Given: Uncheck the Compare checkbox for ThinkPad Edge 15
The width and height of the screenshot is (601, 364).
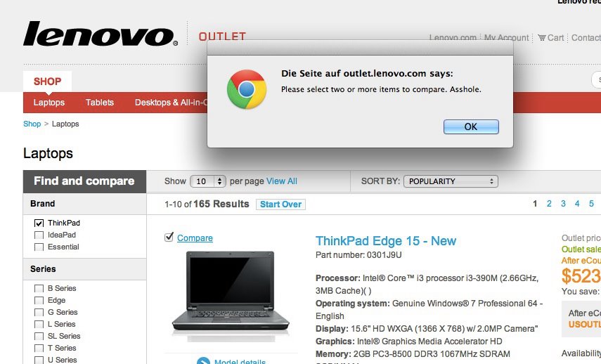Looking at the screenshot, I should [169, 238].
